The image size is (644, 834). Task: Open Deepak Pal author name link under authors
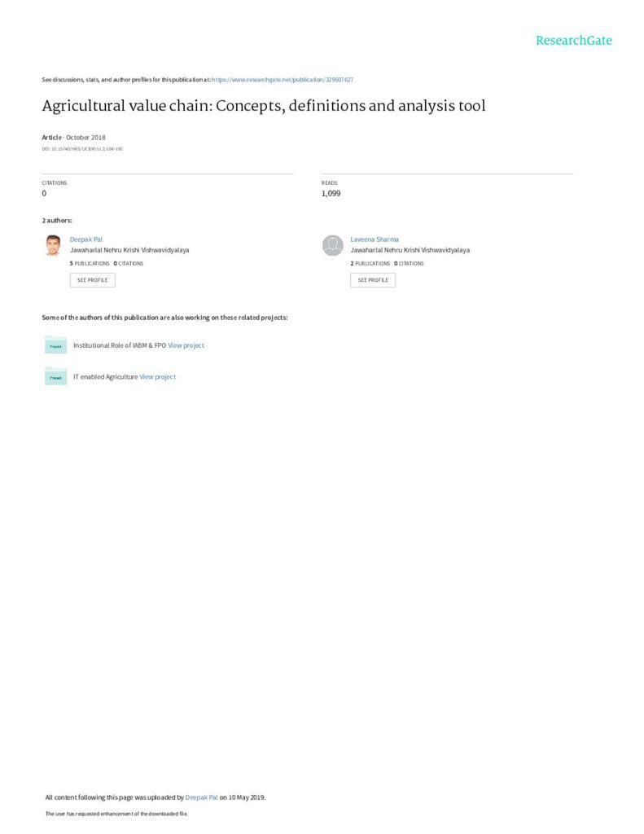point(85,239)
